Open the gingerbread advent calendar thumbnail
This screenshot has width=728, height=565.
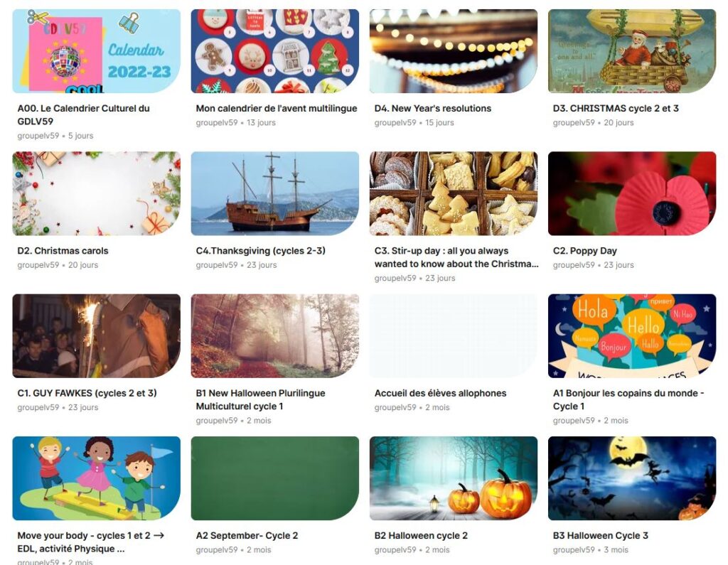coord(275,51)
